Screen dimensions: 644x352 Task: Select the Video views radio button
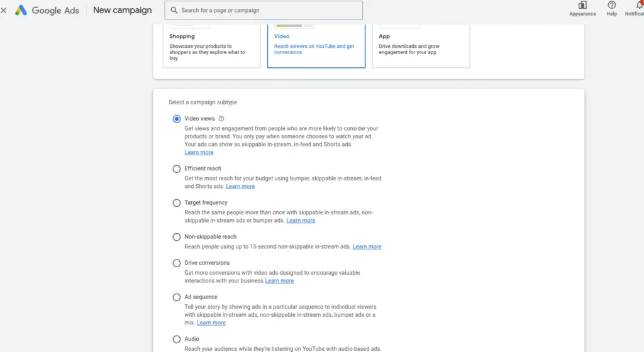(177, 119)
